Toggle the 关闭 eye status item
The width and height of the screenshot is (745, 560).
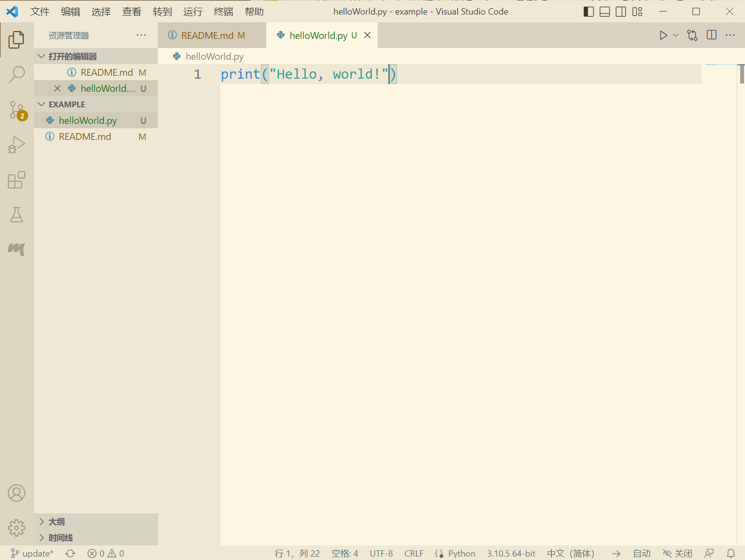(x=677, y=553)
